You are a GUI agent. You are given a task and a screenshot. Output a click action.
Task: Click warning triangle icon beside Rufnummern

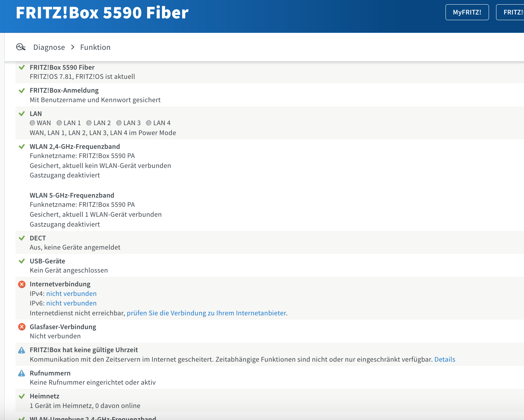[22, 373]
